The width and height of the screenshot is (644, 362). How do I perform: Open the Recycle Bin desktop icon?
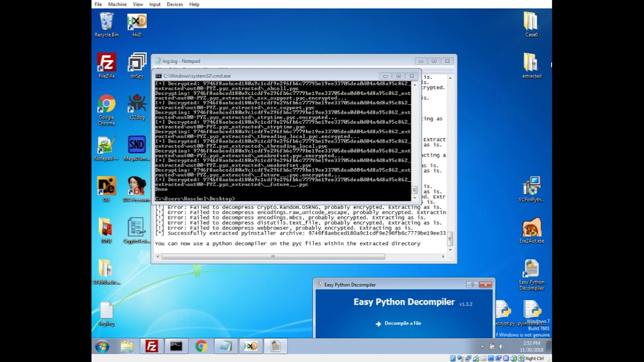click(x=107, y=25)
